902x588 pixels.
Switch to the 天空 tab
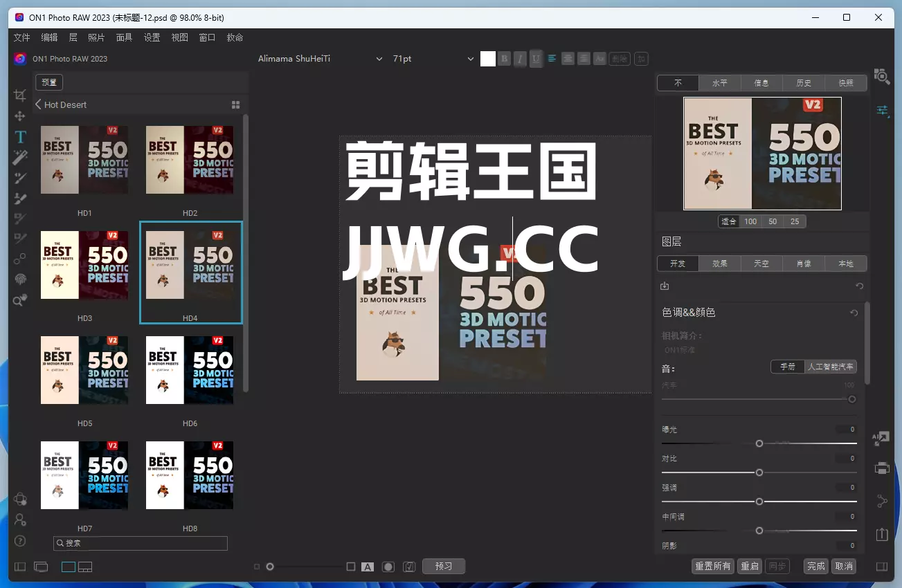coord(761,264)
